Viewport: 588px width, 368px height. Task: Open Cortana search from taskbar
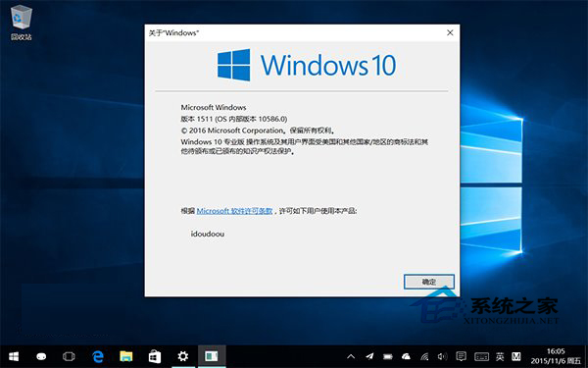pos(41,356)
